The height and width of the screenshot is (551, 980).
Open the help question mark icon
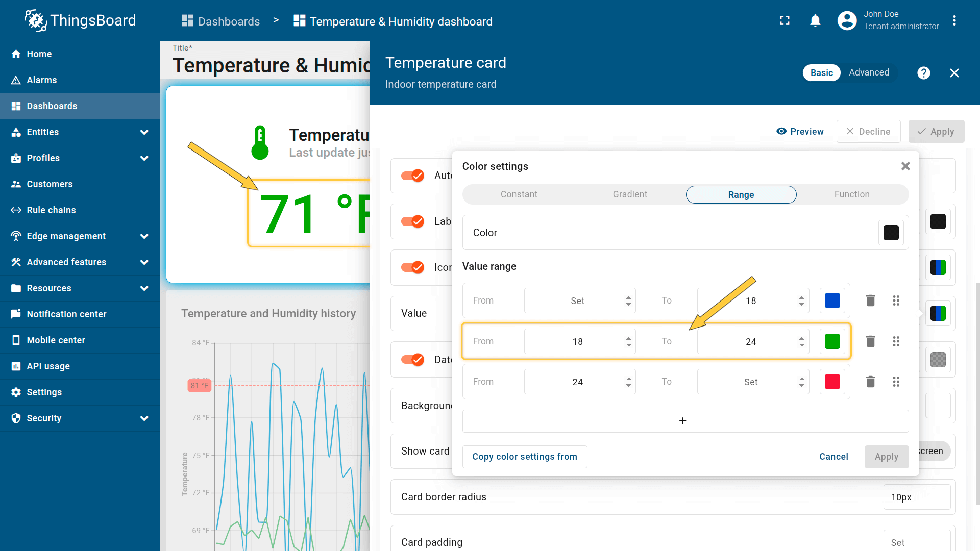click(923, 73)
